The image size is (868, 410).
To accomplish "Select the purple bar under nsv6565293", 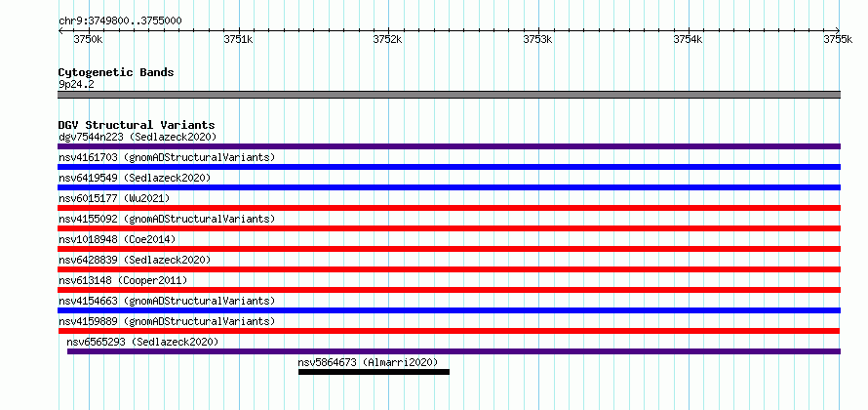I will pos(454,351).
